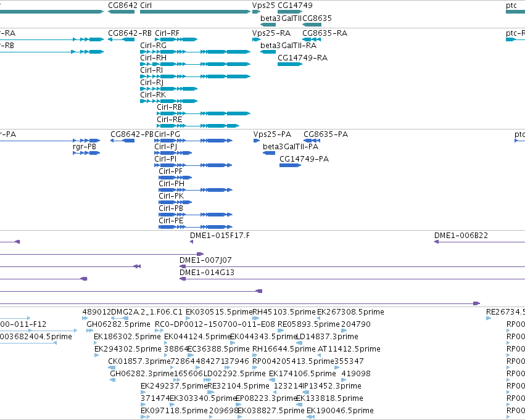Select protein Cirl-PB
Screen dimensions: 525x420
(x=196, y=215)
